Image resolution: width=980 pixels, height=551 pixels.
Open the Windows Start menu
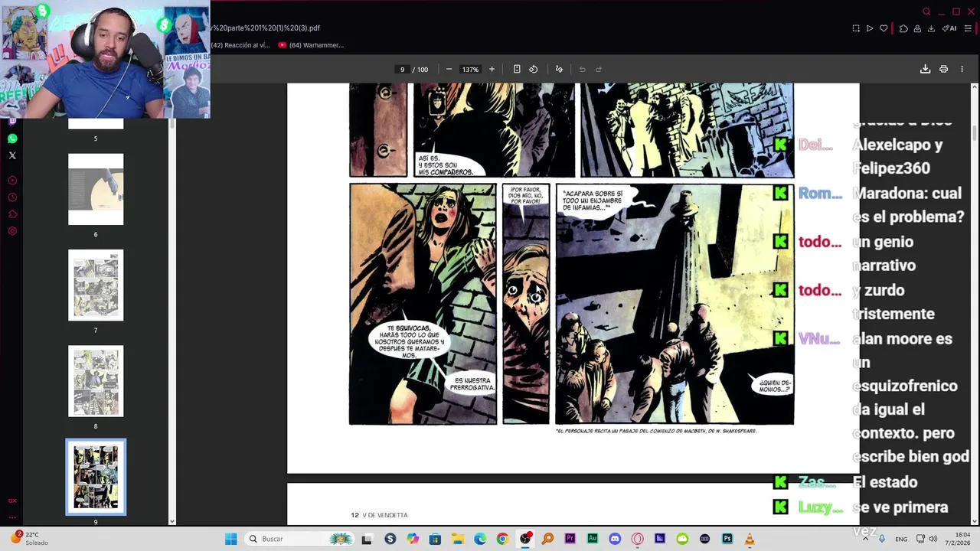[230, 539]
